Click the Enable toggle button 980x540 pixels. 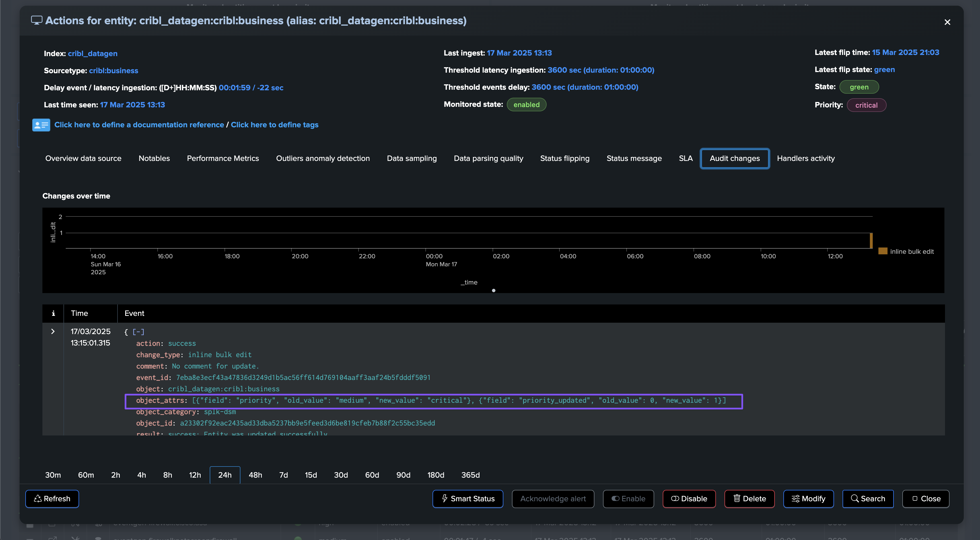(x=628, y=499)
